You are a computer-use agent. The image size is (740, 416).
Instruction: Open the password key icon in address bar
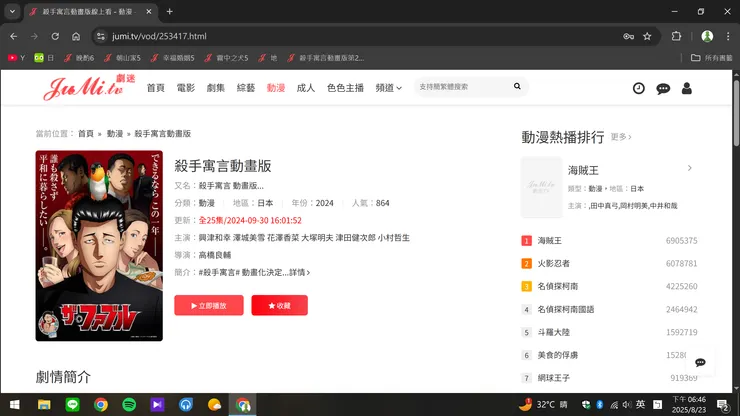point(628,36)
